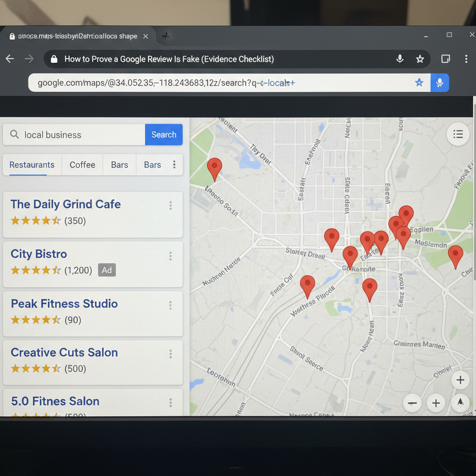
Task: Click the Ad badge on City Bistro
Action: click(x=107, y=270)
